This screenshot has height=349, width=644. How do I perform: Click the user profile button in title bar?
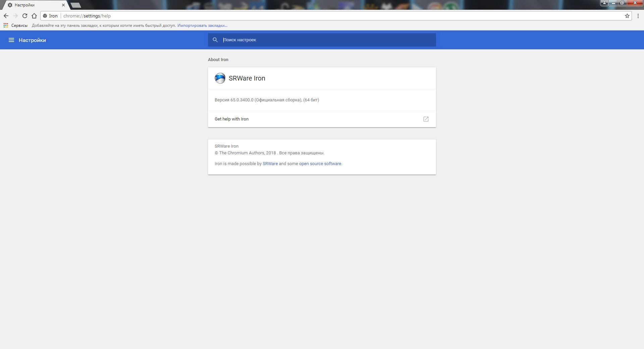(604, 3)
